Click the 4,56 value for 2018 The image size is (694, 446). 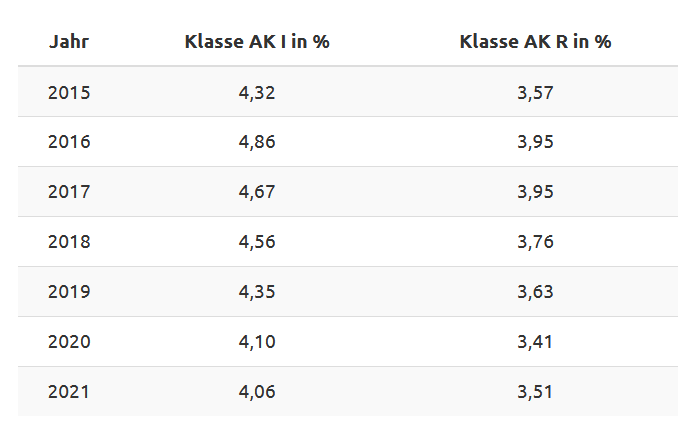pos(257,242)
